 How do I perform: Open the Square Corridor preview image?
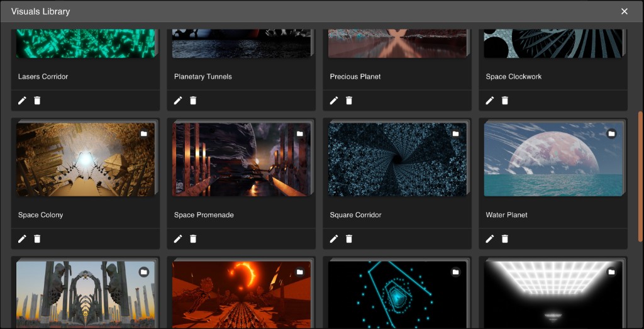click(x=397, y=160)
